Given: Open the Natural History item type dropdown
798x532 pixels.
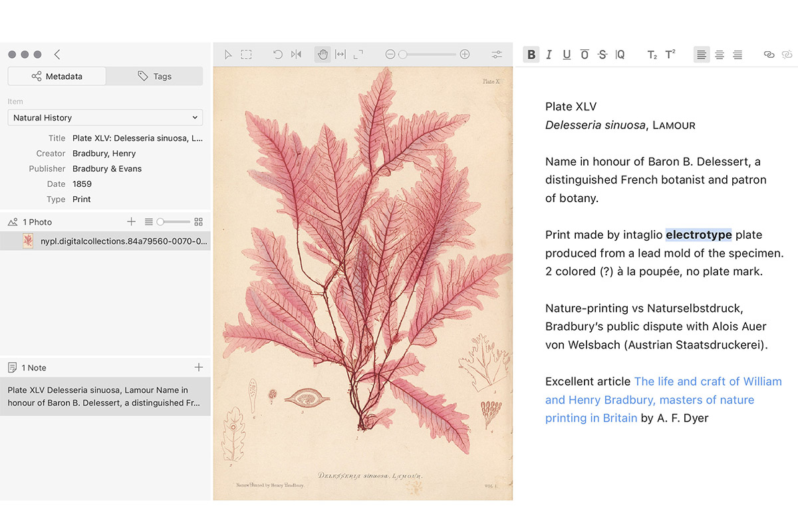Looking at the screenshot, I should 105,118.
